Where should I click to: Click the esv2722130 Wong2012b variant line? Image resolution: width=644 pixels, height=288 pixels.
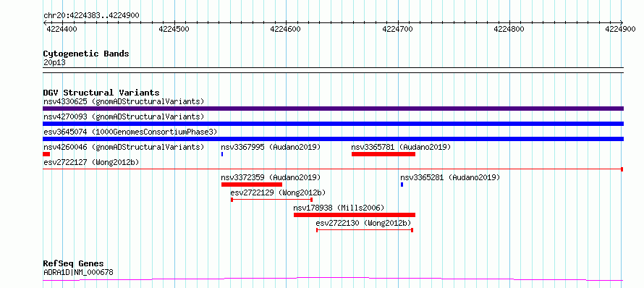coord(365,230)
